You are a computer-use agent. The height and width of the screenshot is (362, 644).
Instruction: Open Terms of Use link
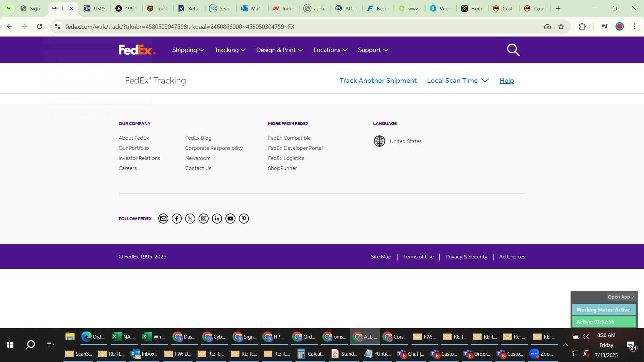click(x=418, y=256)
